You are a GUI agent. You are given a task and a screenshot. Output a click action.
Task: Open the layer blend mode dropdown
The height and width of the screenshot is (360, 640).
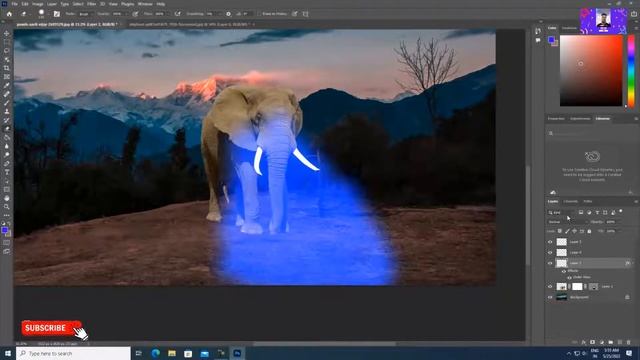[x=567, y=222]
